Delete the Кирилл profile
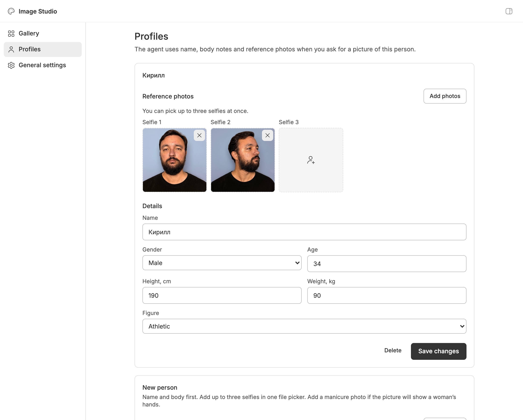The width and height of the screenshot is (523, 420). pos(393,350)
